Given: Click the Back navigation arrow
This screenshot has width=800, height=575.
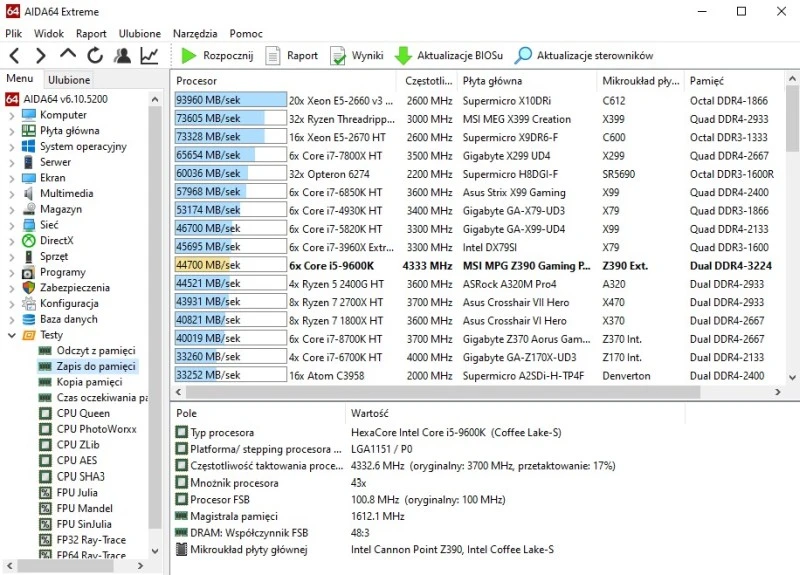Looking at the screenshot, I should 14,55.
